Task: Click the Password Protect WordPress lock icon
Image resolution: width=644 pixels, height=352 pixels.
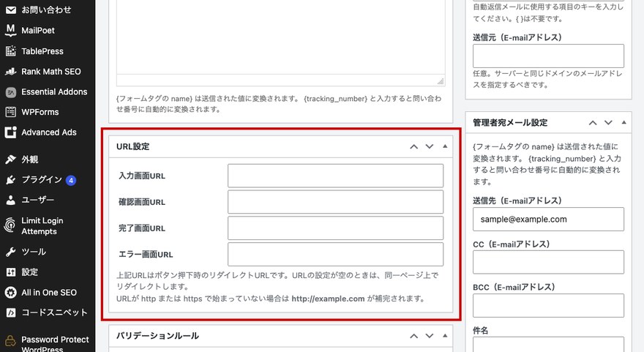Action: (x=10, y=342)
